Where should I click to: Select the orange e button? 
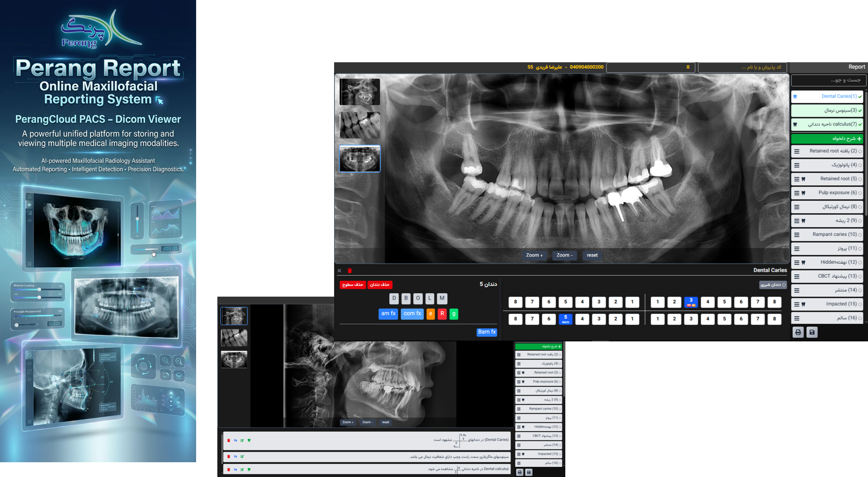(431, 314)
